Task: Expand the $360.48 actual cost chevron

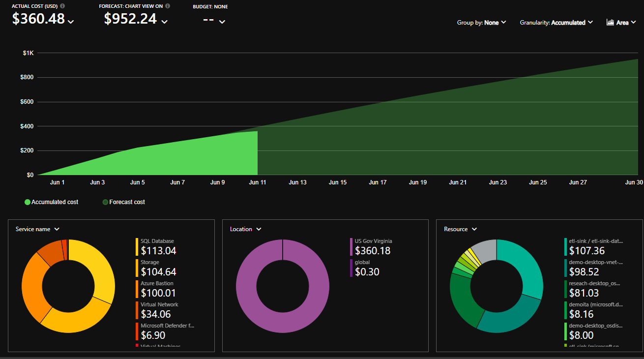Action: [71, 21]
